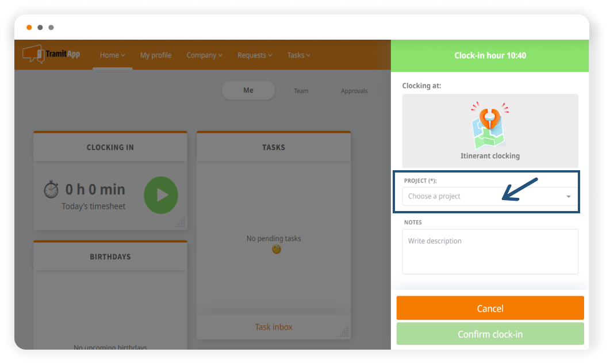This screenshot has width=610, height=364.
Task: Click the emoji under No pending tasks
Action: 277,249
